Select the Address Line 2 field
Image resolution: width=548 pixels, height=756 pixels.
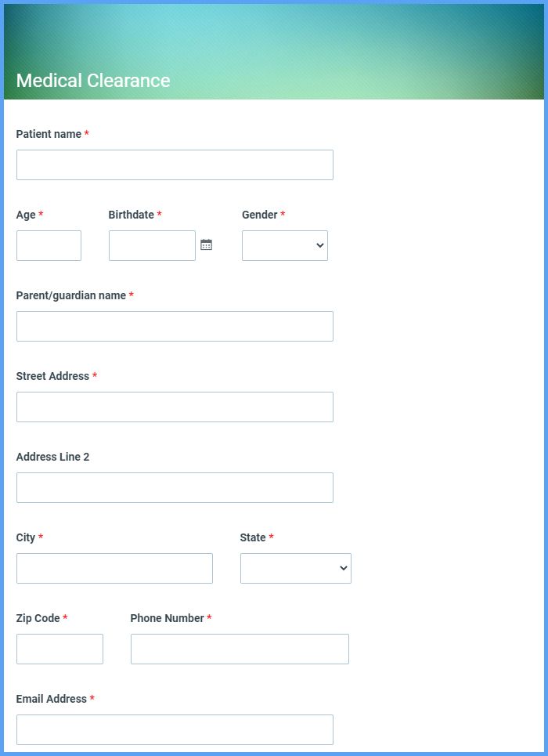(174, 487)
